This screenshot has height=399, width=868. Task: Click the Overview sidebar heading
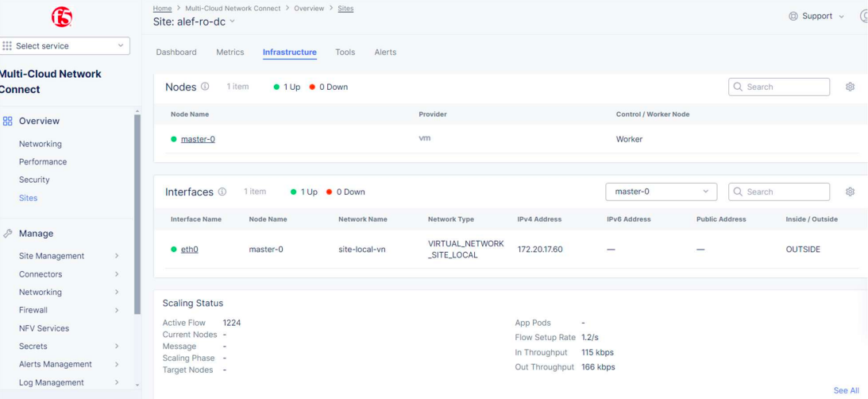pyautogui.click(x=39, y=121)
